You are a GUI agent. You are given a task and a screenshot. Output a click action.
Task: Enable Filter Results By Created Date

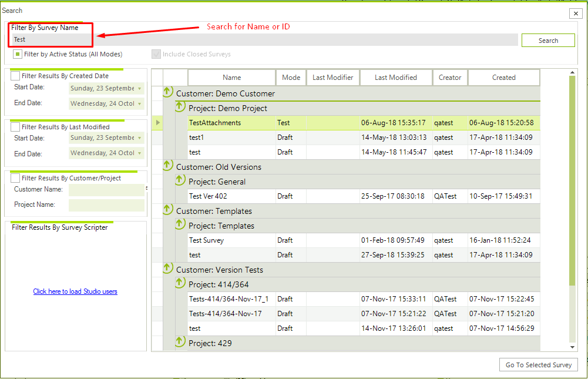coord(15,76)
